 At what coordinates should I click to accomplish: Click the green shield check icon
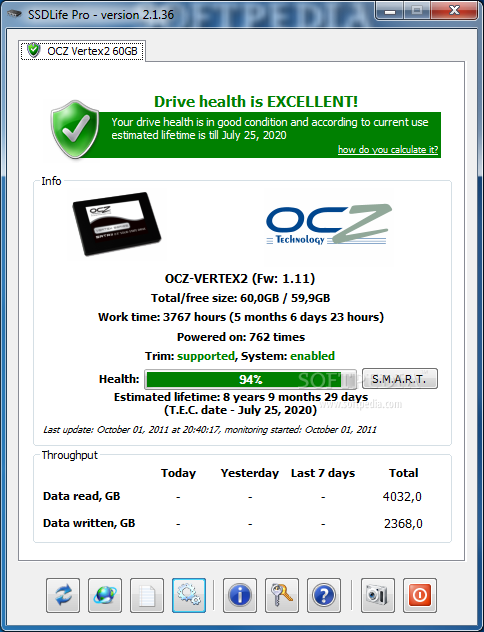[75, 129]
